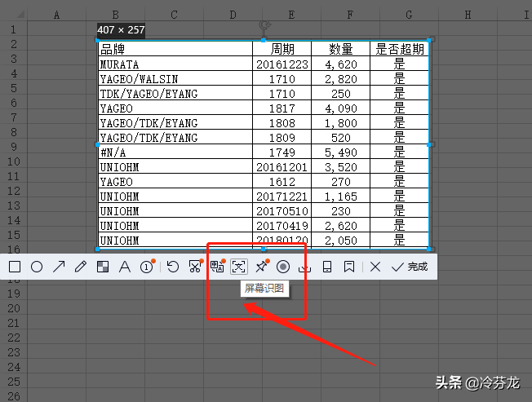Click the 2,820 quantity cell
The image size is (532, 402).
point(340,78)
